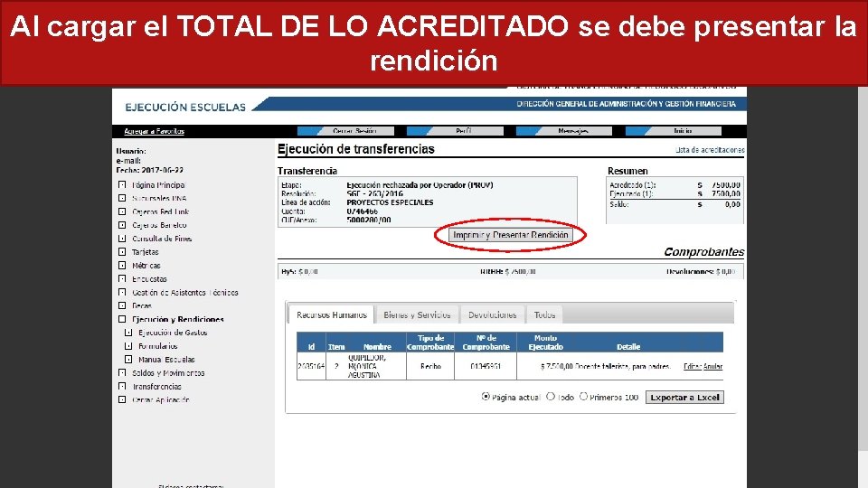Sort by the Nº de Comprobante header
868x488 pixels.
tap(486, 342)
